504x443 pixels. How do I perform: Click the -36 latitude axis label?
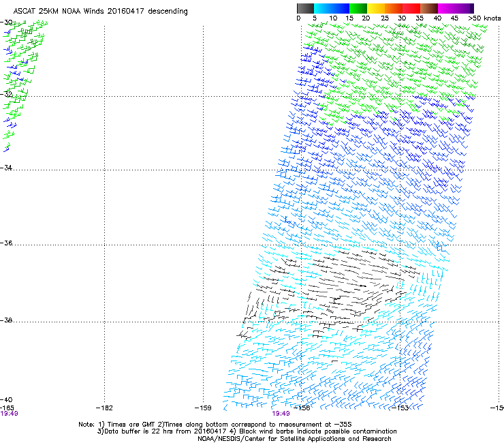pyautogui.click(x=6, y=243)
